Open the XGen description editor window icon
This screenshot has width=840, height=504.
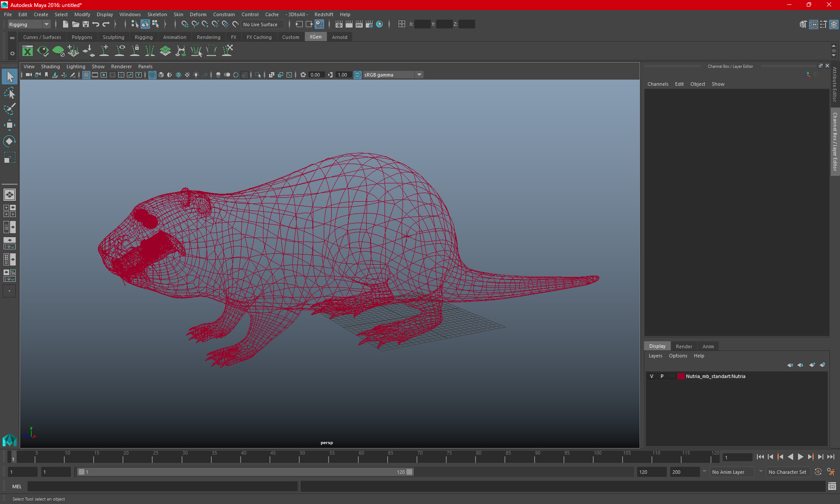pos(28,51)
